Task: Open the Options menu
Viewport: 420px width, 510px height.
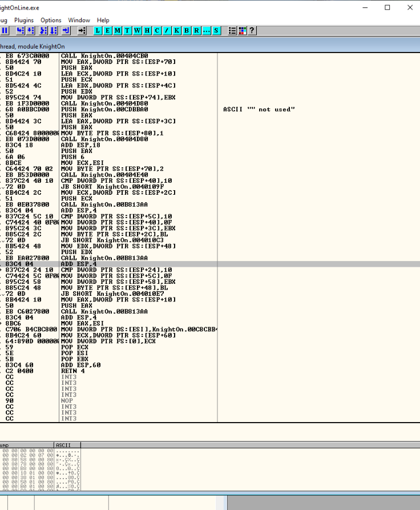Action: pos(51,20)
